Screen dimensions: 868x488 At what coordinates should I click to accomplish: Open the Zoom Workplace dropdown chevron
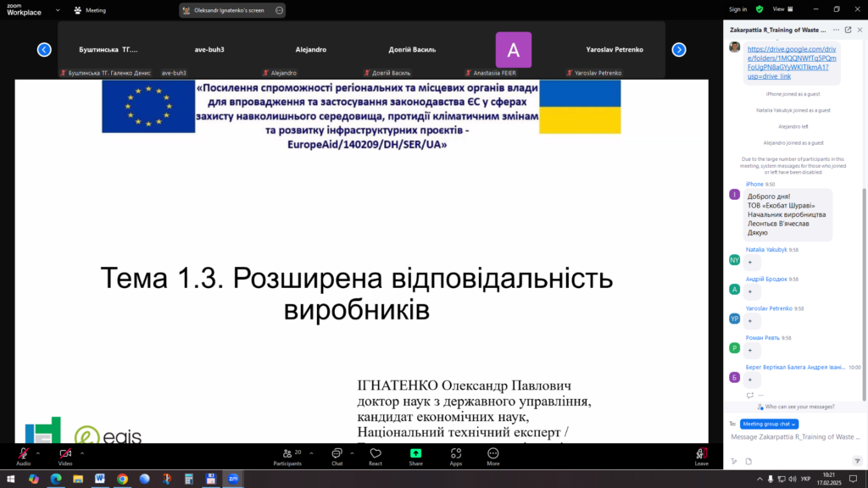tap(58, 10)
